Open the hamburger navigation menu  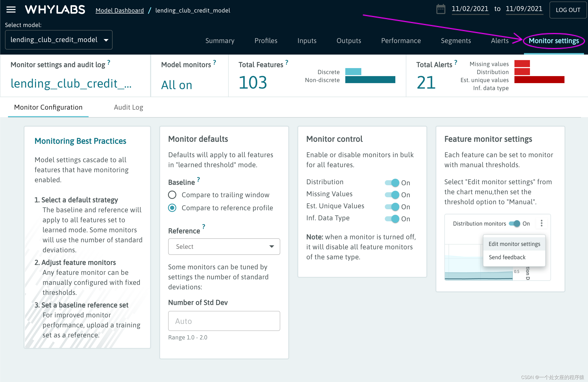[11, 10]
